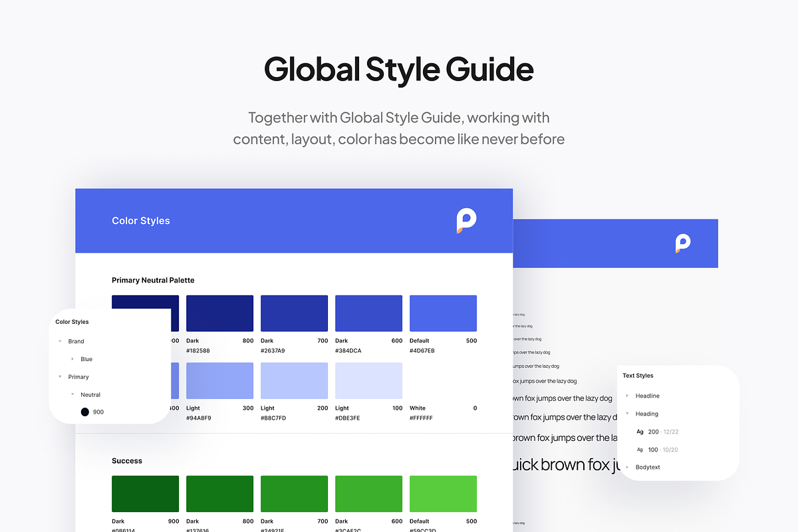Screen dimensions: 798x532
Task: Click the black 900 color dot in Color Styles panel
Action: click(85, 412)
